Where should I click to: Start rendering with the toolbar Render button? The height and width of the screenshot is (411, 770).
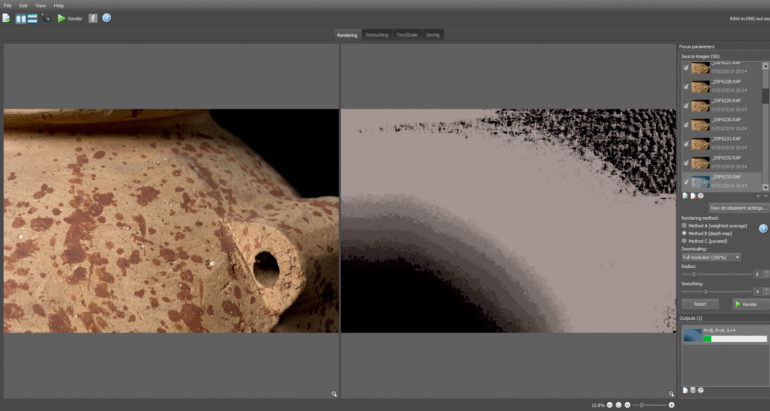click(70, 18)
